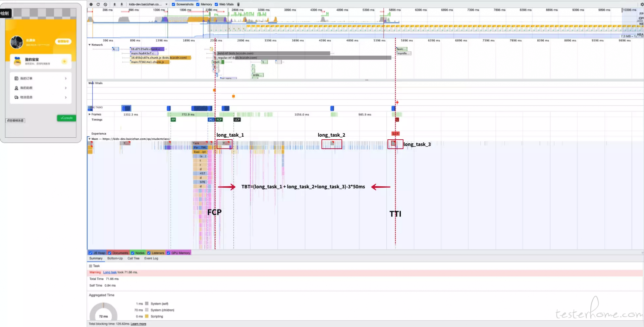Screen dimensions: 644x327
Task: Open the Long task warning link
Action: click(x=110, y=272)
